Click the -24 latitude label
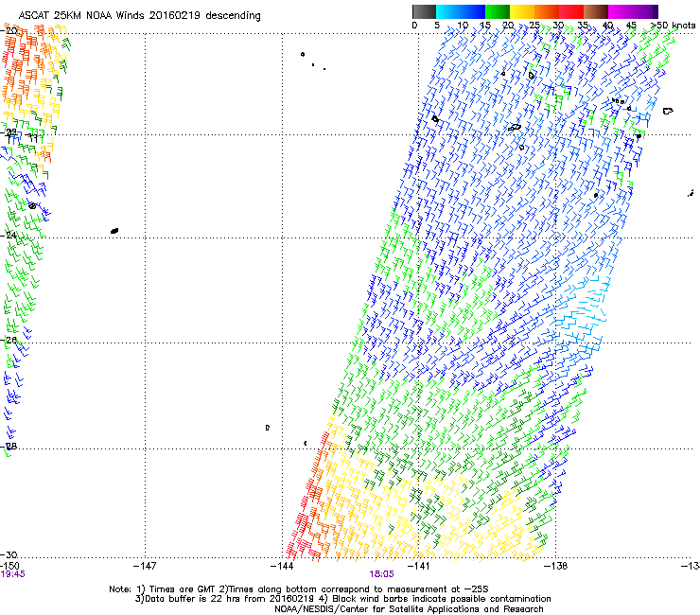The width and height of the screenshot is (700, 615). tap(9, 235)
